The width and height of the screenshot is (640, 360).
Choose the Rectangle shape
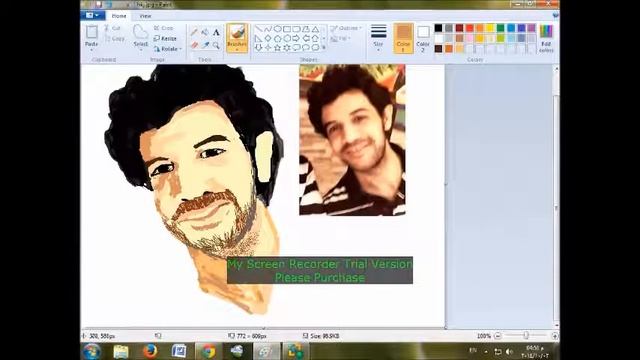287,29
